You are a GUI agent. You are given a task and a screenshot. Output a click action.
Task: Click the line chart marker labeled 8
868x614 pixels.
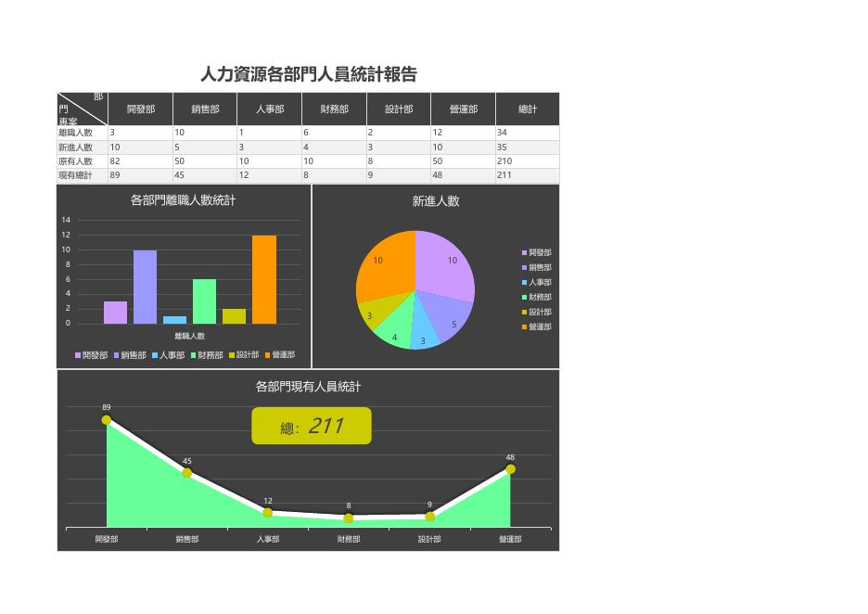349,518
